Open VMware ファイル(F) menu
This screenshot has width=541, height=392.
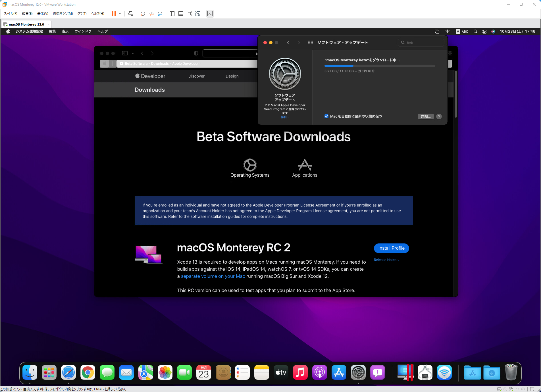click(10, 14)
